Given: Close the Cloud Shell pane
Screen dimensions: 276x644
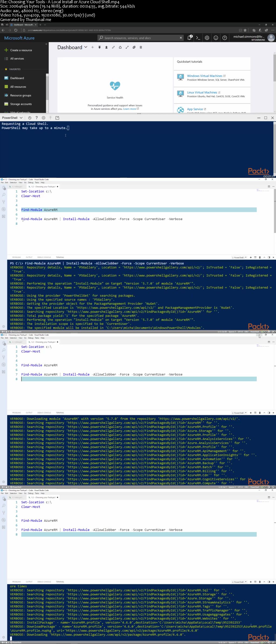Looking at the screenshot, I should pyautogui.click(x=272, y=118).
